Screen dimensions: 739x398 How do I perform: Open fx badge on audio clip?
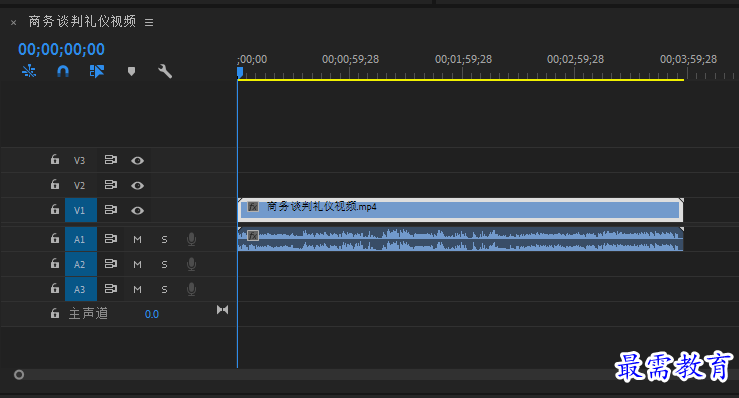click(x=253, y=235)
